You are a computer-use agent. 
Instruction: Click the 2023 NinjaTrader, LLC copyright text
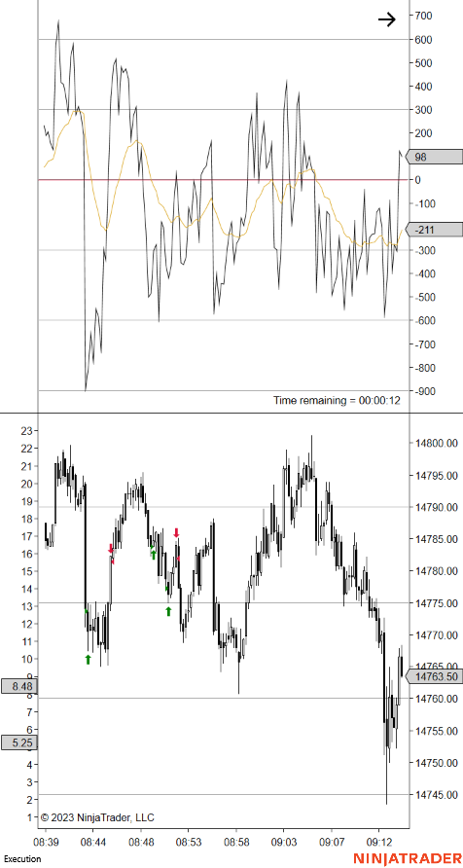(97, 817)
